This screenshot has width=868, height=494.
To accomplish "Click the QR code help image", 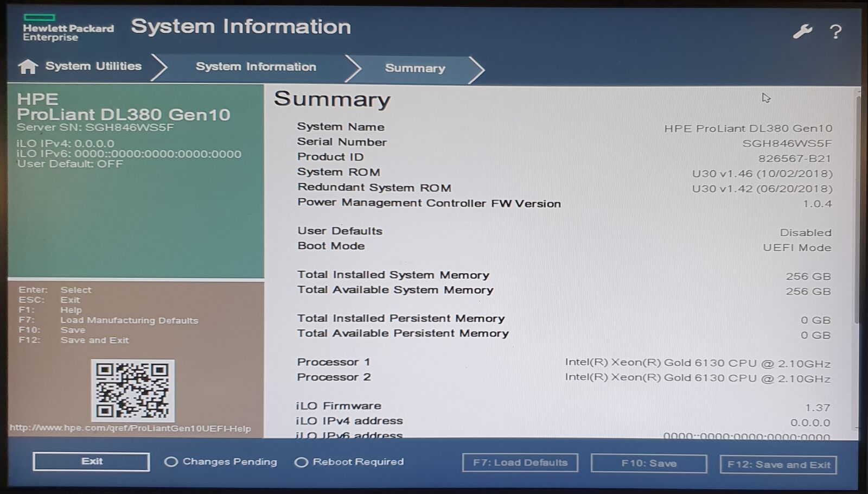I will coord(133,390).
